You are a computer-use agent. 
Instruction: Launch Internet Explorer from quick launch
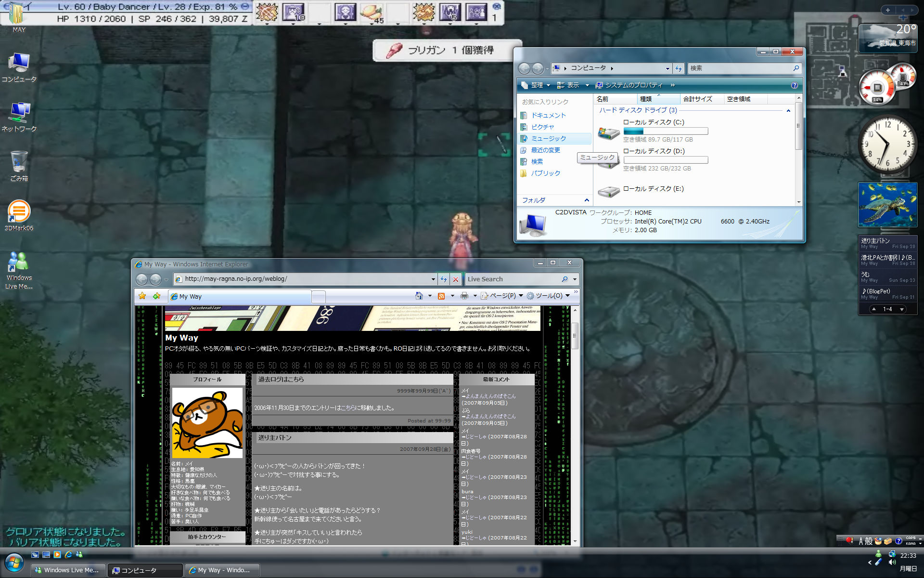coord(68,555)
